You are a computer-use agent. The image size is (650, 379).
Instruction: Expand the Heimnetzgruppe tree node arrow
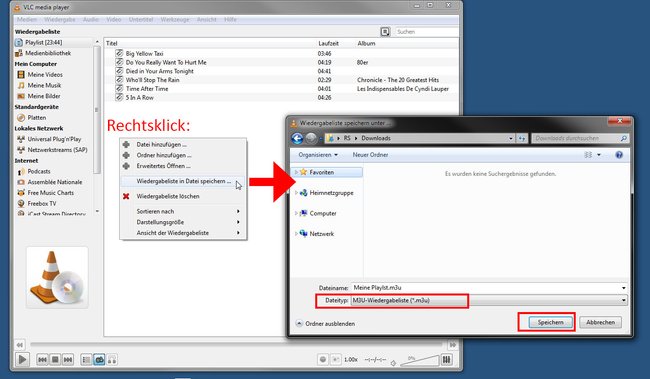point(296,193)
